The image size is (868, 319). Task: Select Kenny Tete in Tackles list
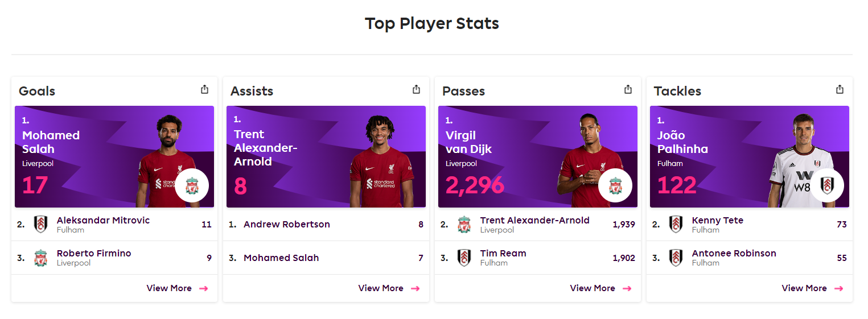(x=750, y=224)
